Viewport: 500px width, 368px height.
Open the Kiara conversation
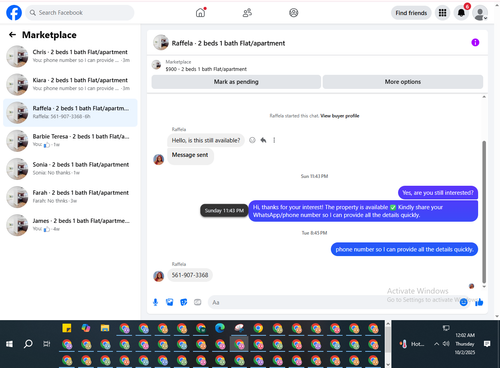click(70, 84)
